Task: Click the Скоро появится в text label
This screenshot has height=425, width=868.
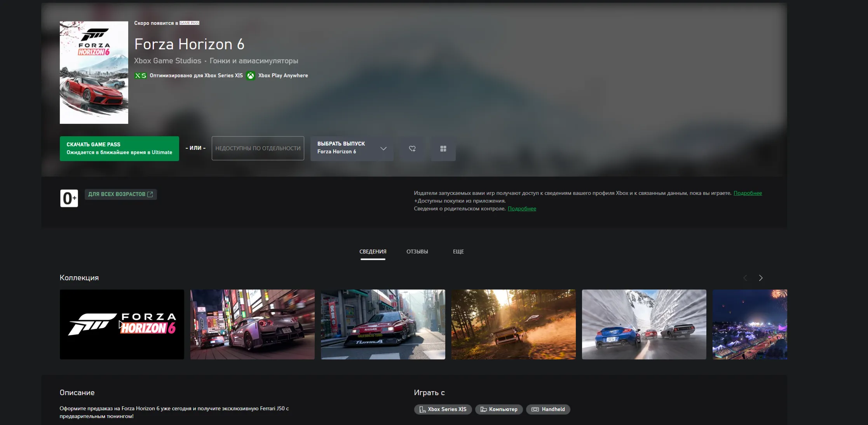Action: pyautogui.click(x=156, y=23)
